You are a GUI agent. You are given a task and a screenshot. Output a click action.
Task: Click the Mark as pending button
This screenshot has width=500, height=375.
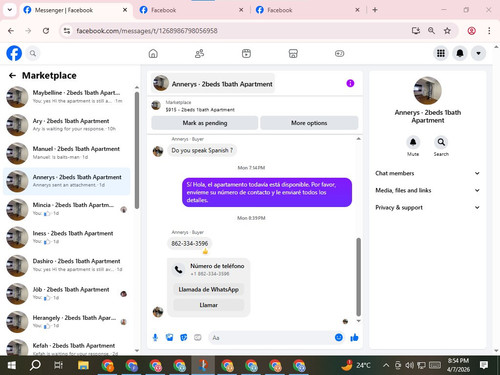coord(205,123)
